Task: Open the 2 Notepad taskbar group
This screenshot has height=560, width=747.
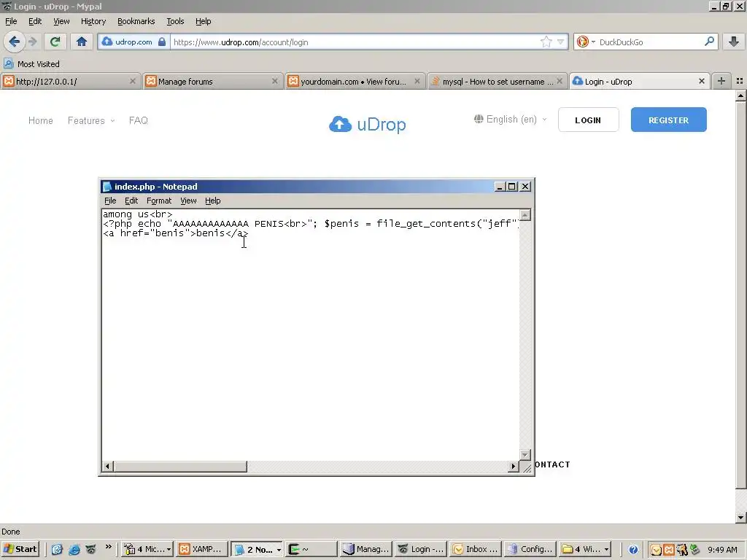Action: 258,549
